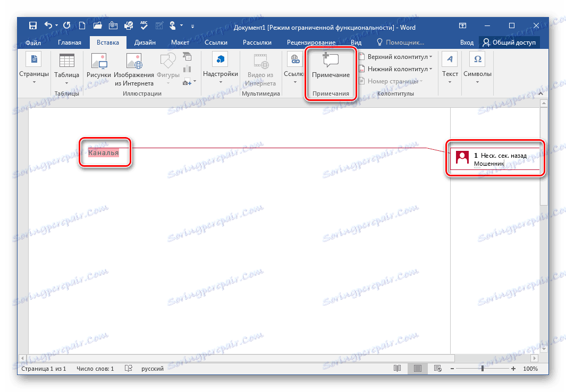Collapse the ribbon with the chevron arrow

pos(540,93)
